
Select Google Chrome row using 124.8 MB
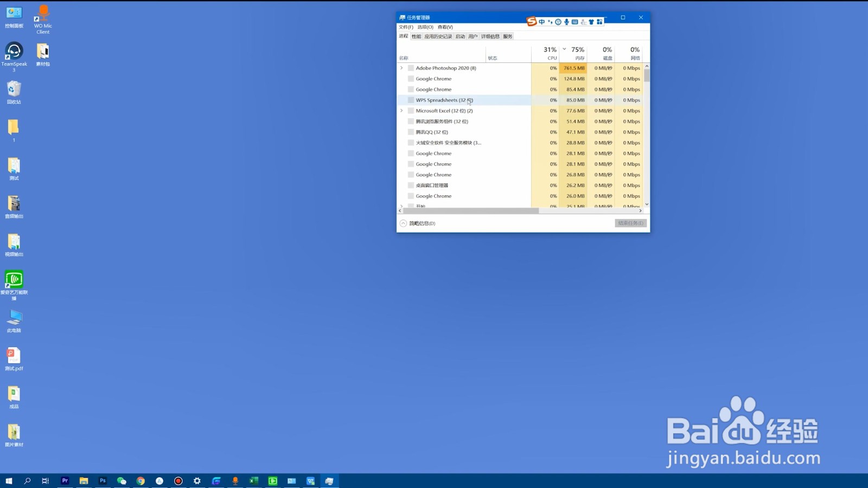[520, 79]
